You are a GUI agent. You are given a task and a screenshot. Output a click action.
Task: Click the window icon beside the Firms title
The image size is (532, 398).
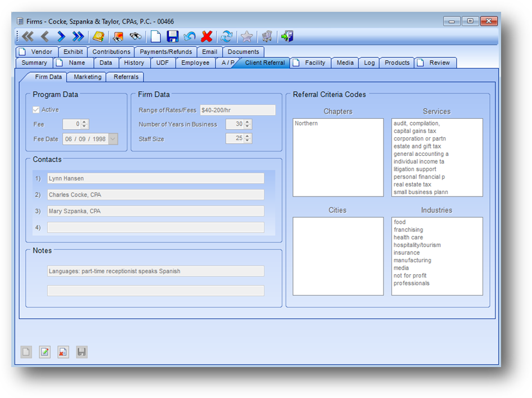coord(20,21)
